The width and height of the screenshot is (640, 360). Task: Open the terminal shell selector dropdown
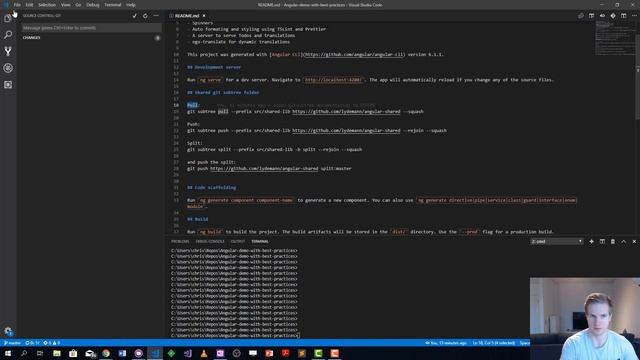coord(557,242)
